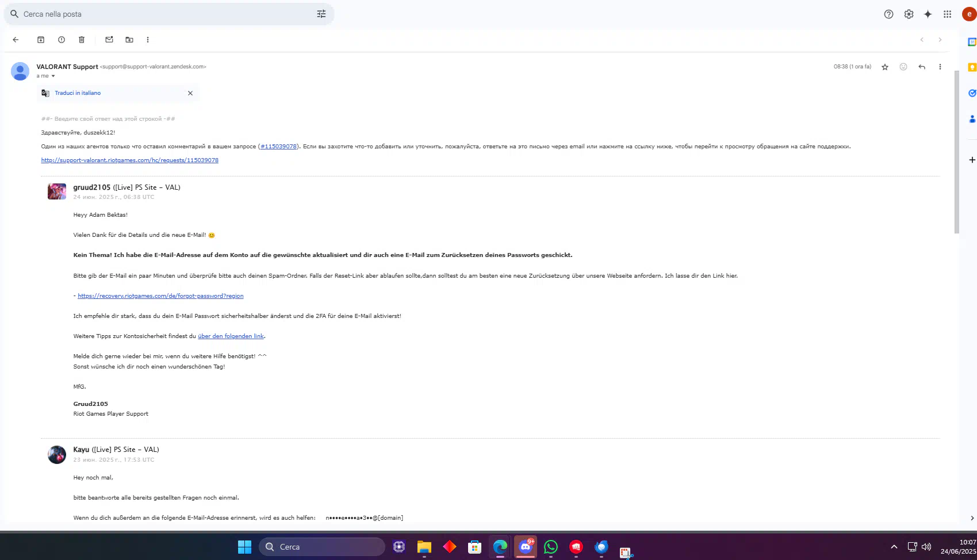Open the Google apps grid
977x560 pixels.
(x=947, y=14)
